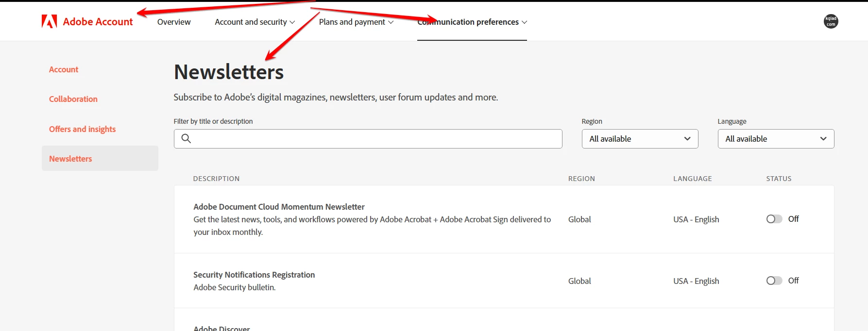Click the Adobe logo icon
The image size is (868, 331).
pyautogui.click(x=50, y=21)
